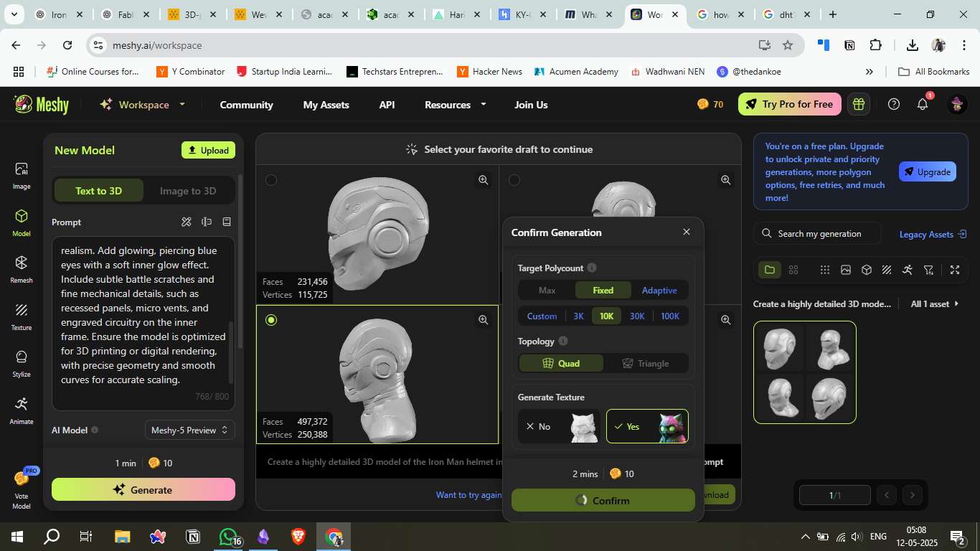
Task: Expand the Resources dropdown menu
Action: (x=483, y=104)
